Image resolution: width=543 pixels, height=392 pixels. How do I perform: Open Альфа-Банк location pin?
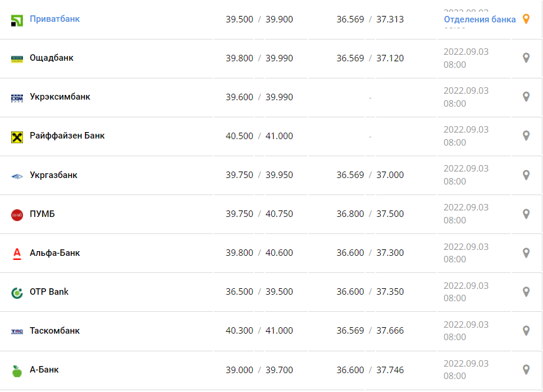point(526,253)
